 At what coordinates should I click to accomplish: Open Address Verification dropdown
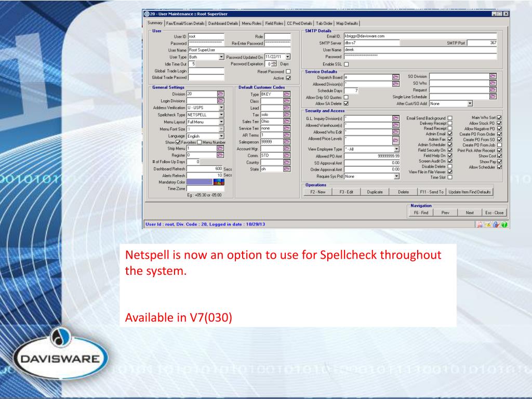(x=221, y=108)
